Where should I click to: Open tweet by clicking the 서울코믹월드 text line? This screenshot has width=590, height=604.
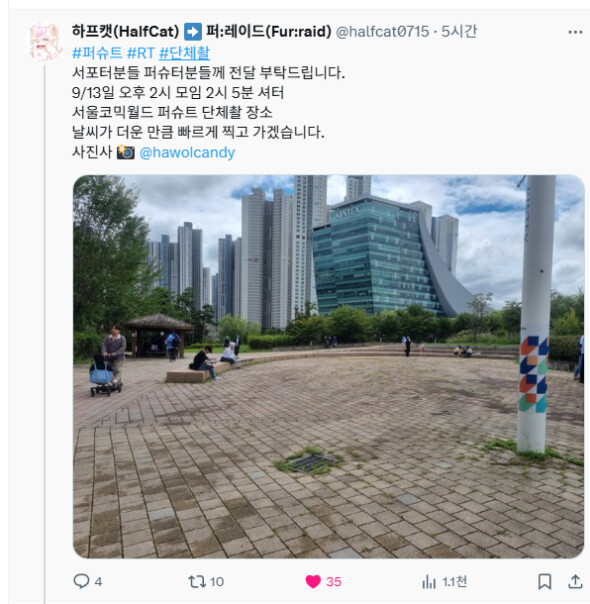[172, 112]
